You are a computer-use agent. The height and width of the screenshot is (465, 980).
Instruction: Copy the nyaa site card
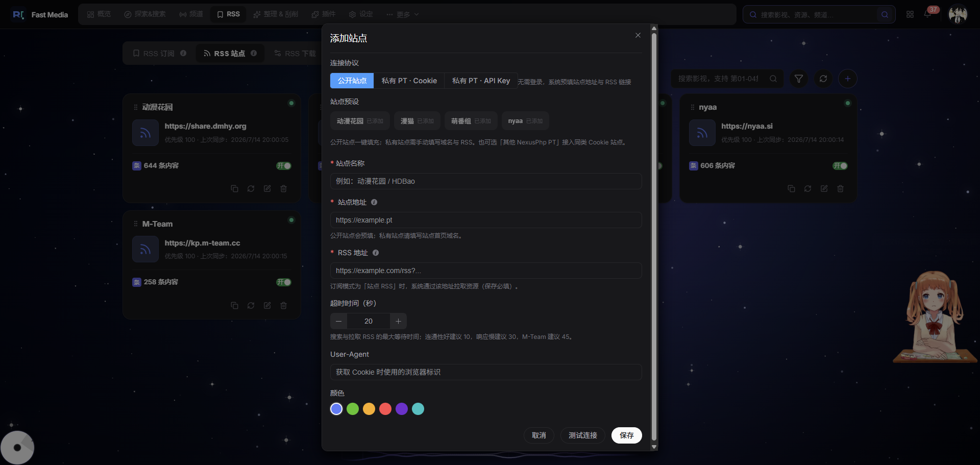pos(791,189)
